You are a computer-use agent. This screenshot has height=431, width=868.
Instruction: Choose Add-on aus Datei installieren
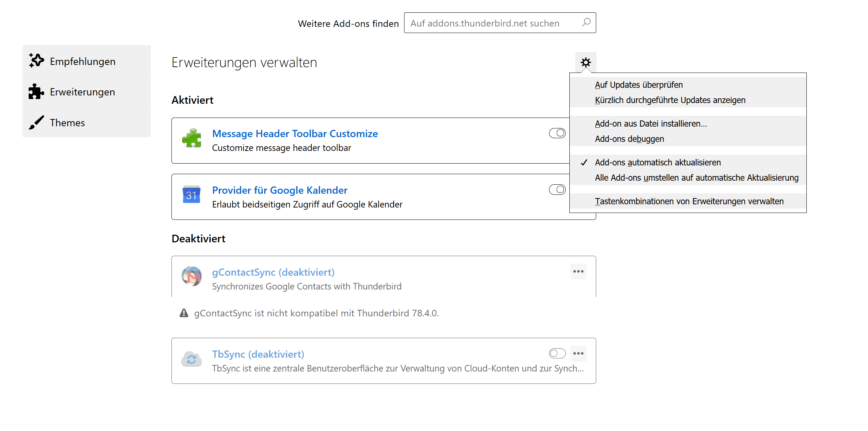point(651,124)
